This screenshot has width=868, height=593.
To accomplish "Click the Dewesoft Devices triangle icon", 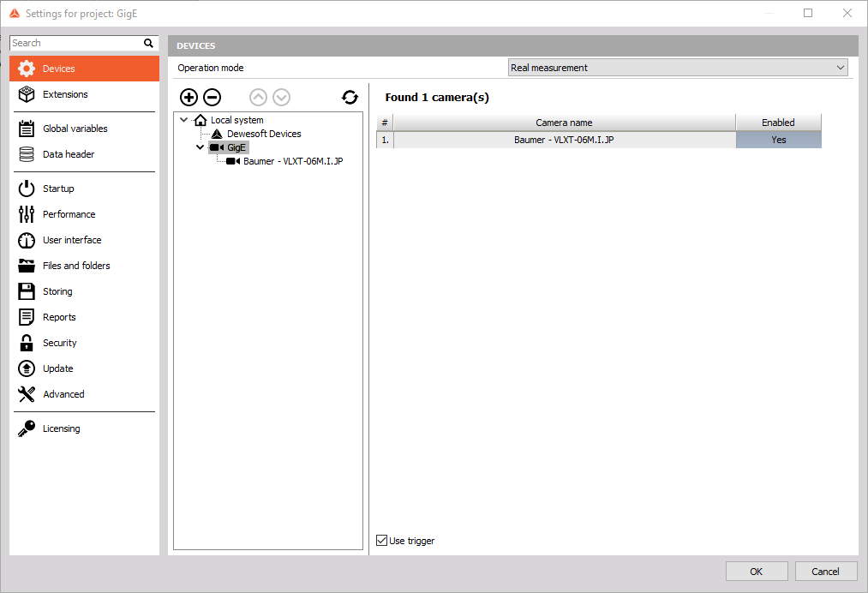I will pos(217,134).
